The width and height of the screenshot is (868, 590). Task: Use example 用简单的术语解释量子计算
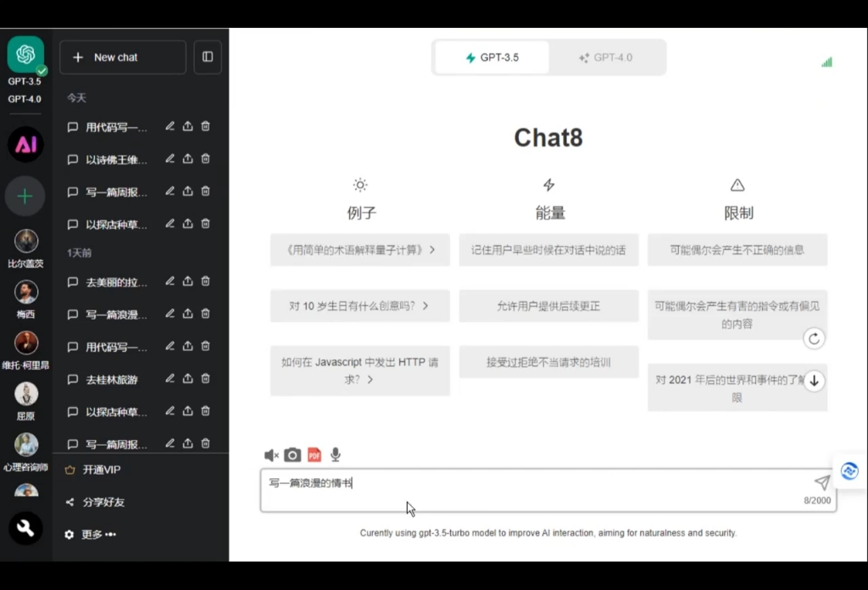pyautogui.click(x=359, y=250)
